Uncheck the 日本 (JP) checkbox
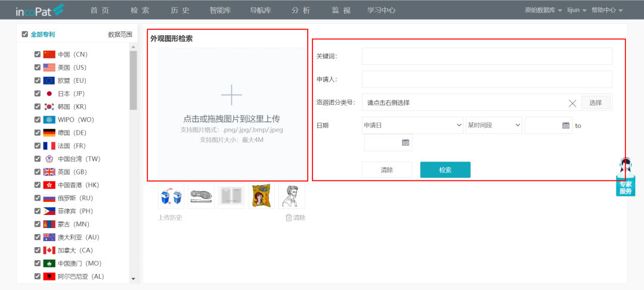The width and height of the screenshot is (644, 290). (38, 93)
